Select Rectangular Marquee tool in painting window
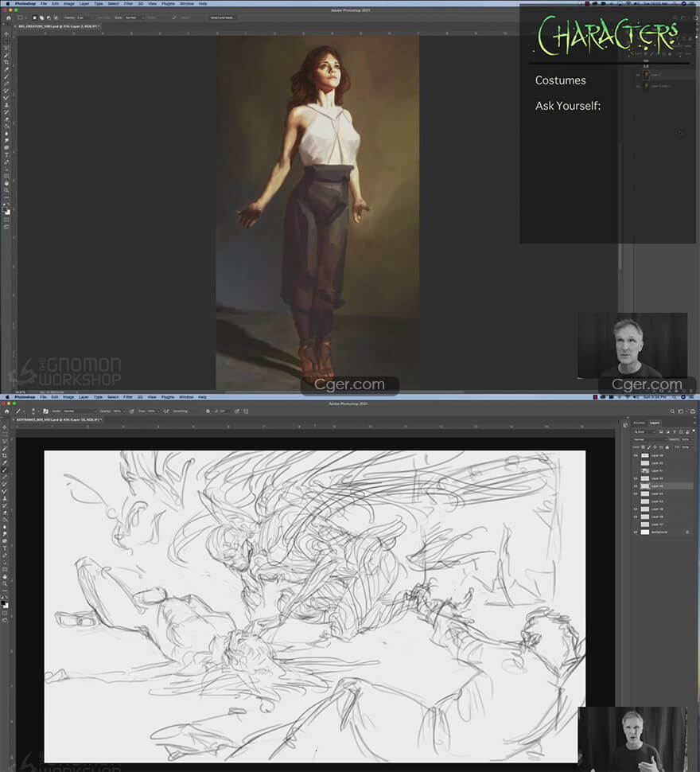This screenshot has width=700, height=772. (x=6, y=41)
